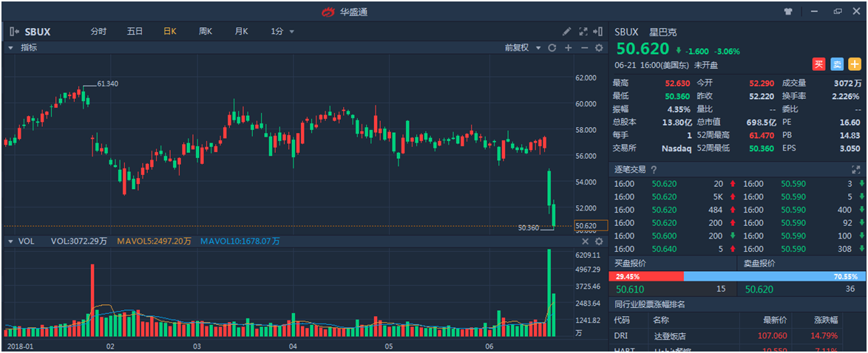
Task: Collapse the left sidebar next to SBUX
Action: click(x=14, y=32)
